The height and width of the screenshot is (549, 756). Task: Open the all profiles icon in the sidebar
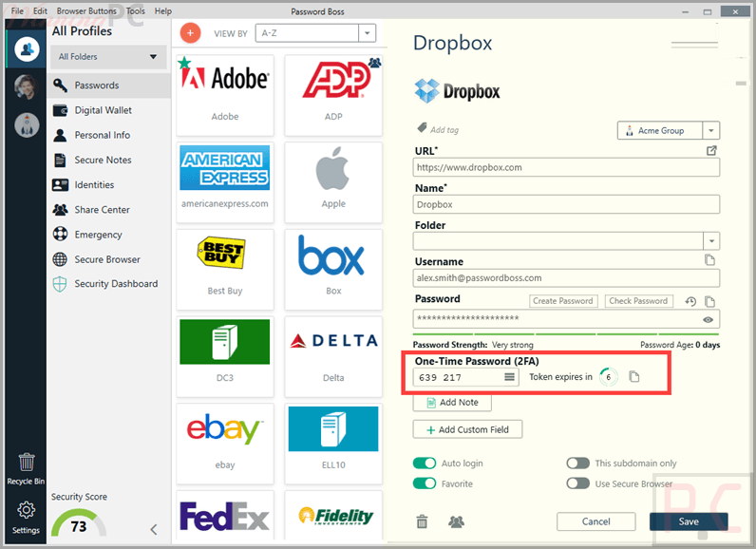tap(27, 48)
